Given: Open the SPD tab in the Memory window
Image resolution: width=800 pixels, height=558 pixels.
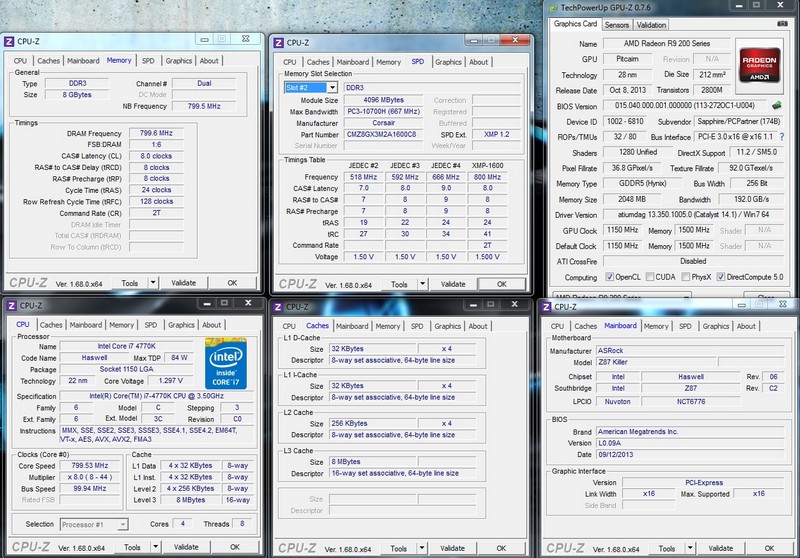Looking at the screenshot, I should (148, 61).
